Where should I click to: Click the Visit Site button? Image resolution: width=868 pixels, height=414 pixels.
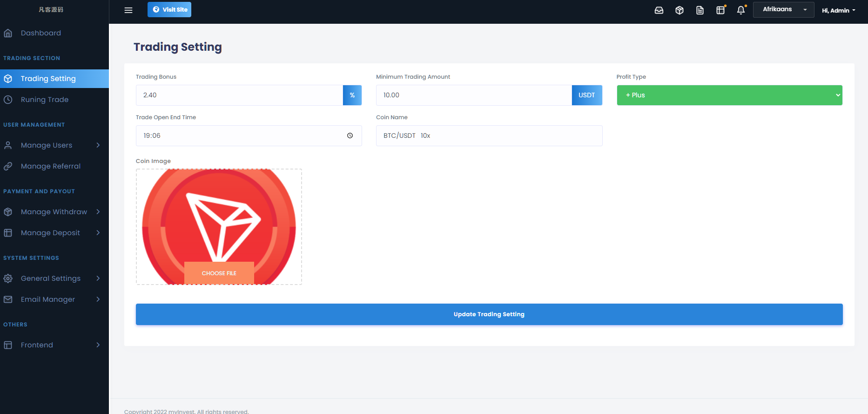169,10
